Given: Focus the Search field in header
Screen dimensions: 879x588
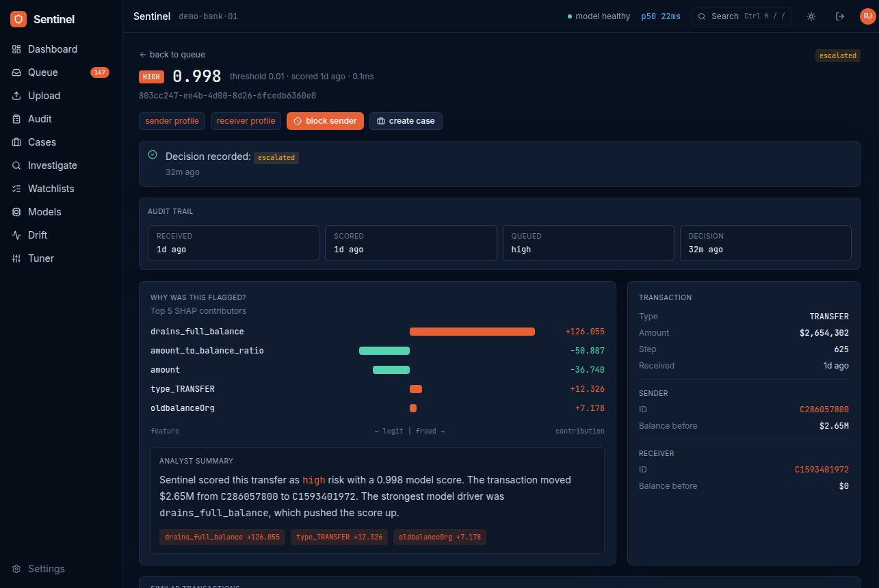Looking at the screenshot, I should tap(742, 16).
